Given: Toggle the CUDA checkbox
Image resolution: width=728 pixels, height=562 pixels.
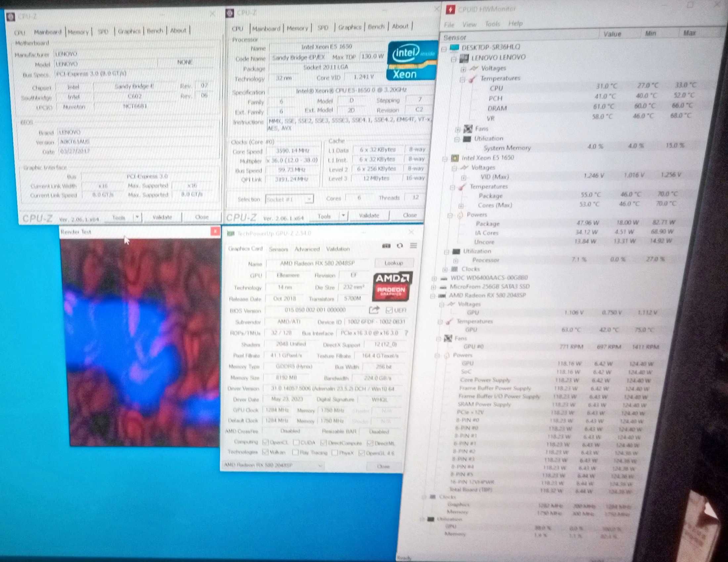Looking at the screenshot, I should [x=296, y=442].
